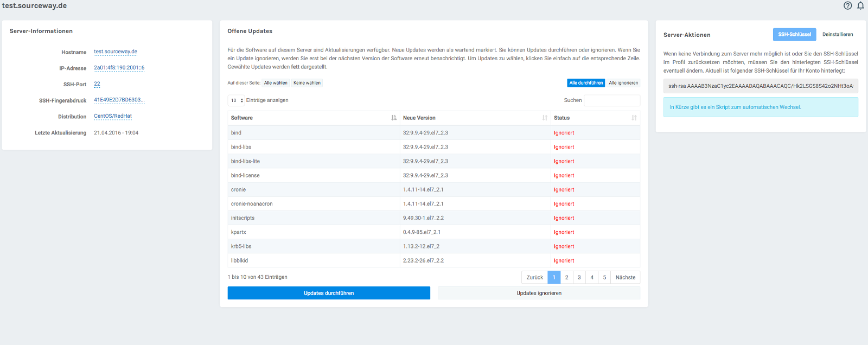Click the blue Updates durchführen button
The width and height of the screenshot is (868, 345).
[329, 293]
